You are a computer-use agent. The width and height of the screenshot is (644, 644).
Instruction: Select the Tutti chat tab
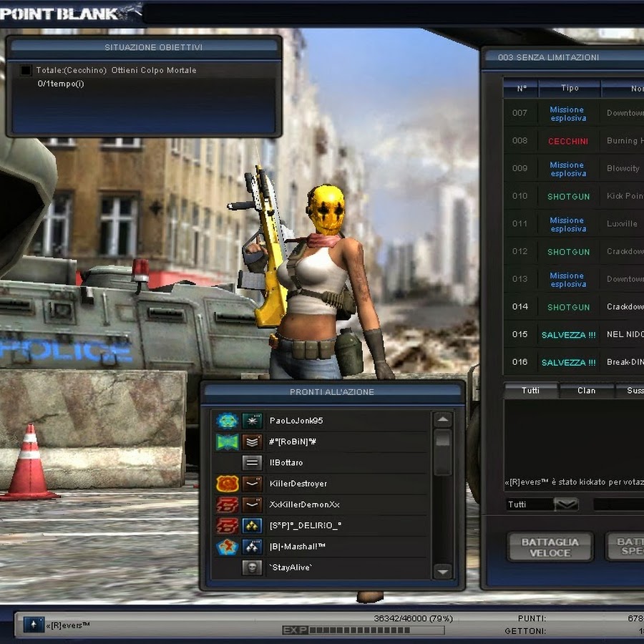coord(530,391)
